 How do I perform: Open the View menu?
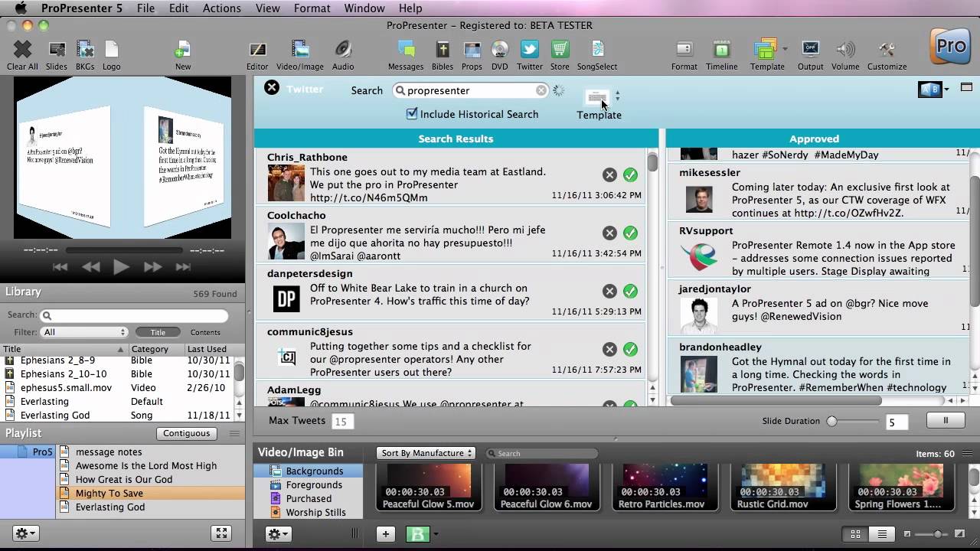click(x=267, y=8)
